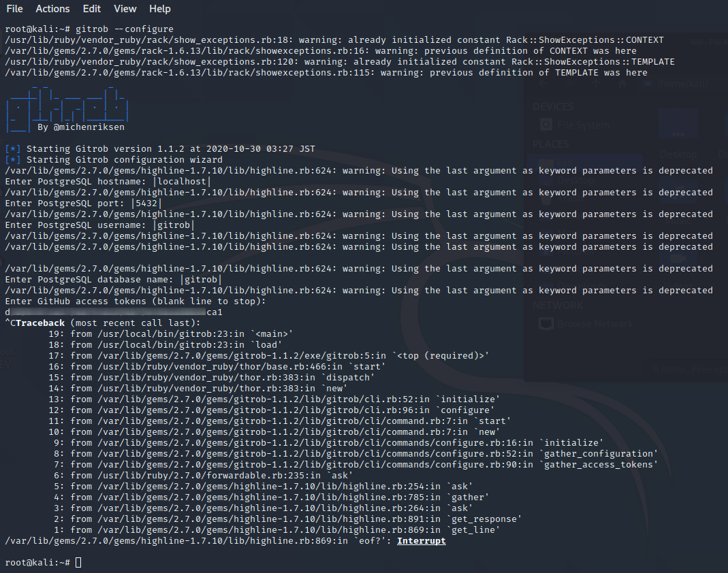Click the PostgreSQL port '5432' prompt
This screenshot has height=573, width=728.
point(83,203)
